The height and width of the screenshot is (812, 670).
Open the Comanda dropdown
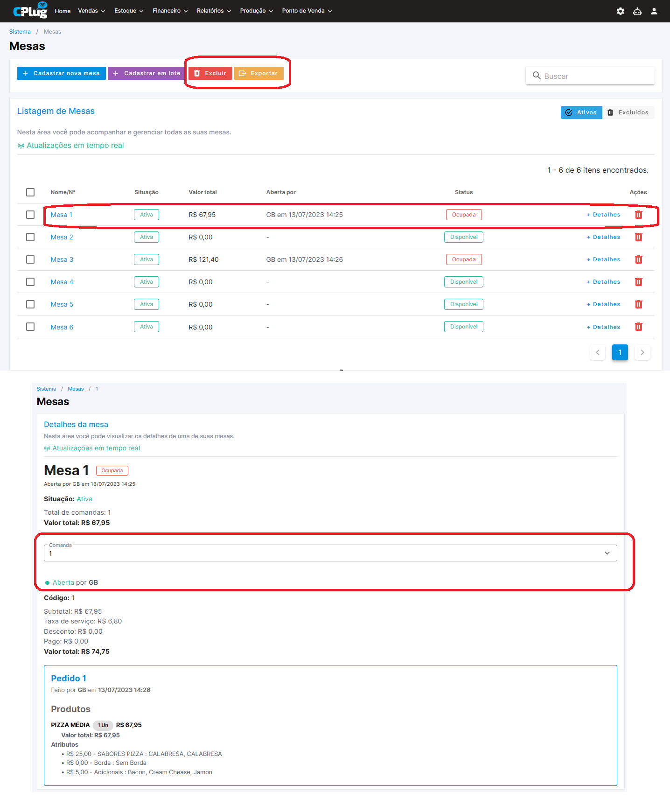[330, 553]
